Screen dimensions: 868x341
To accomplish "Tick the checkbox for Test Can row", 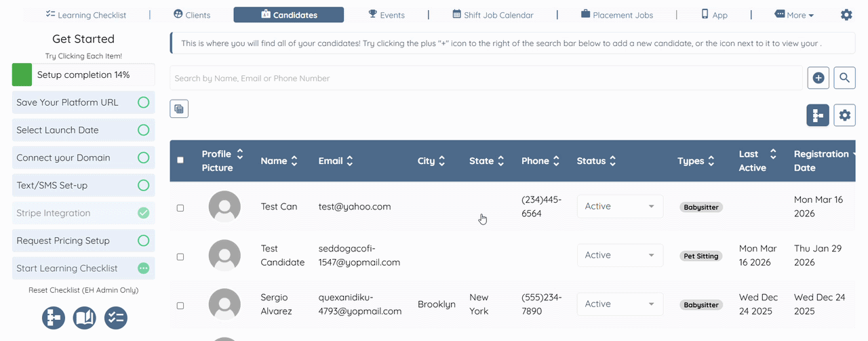I will point(180,208).
